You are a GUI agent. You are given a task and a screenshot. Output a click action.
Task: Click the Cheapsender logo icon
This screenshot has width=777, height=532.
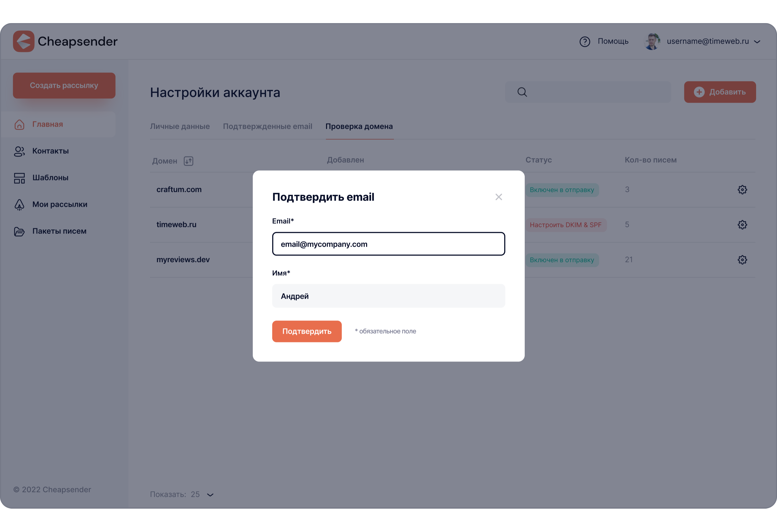pyautogui.click(x=23, y=42)
